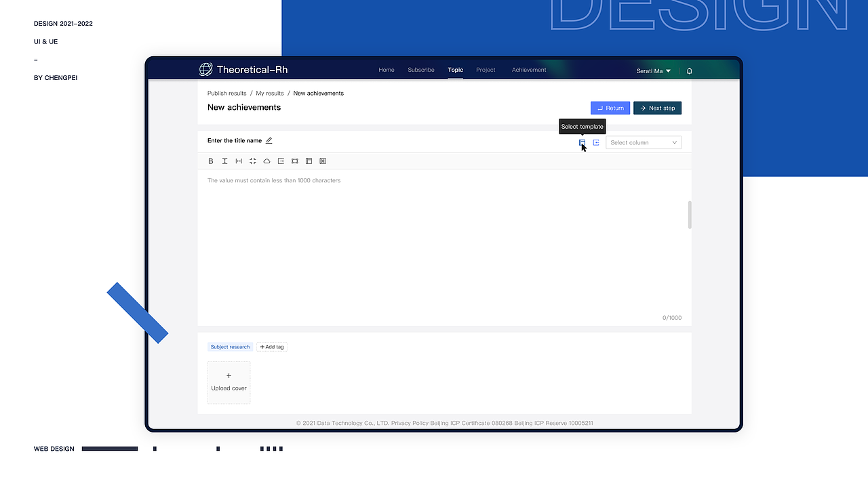The height and width of the screenshot is (488, 868).
Task: Click the Enter the title name field
Action: pyautogui.click(x=235, y=141)
